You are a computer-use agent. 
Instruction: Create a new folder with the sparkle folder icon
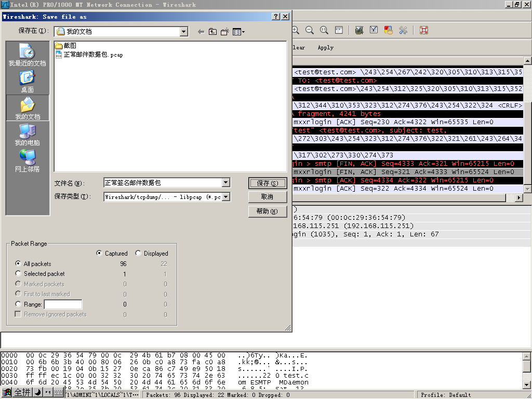coord(224,32)
